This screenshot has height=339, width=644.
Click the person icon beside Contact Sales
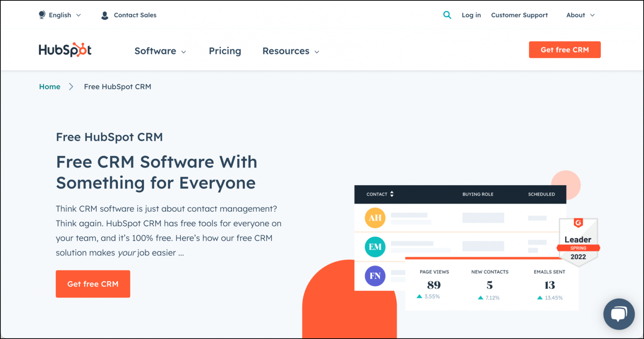point(104,15)
